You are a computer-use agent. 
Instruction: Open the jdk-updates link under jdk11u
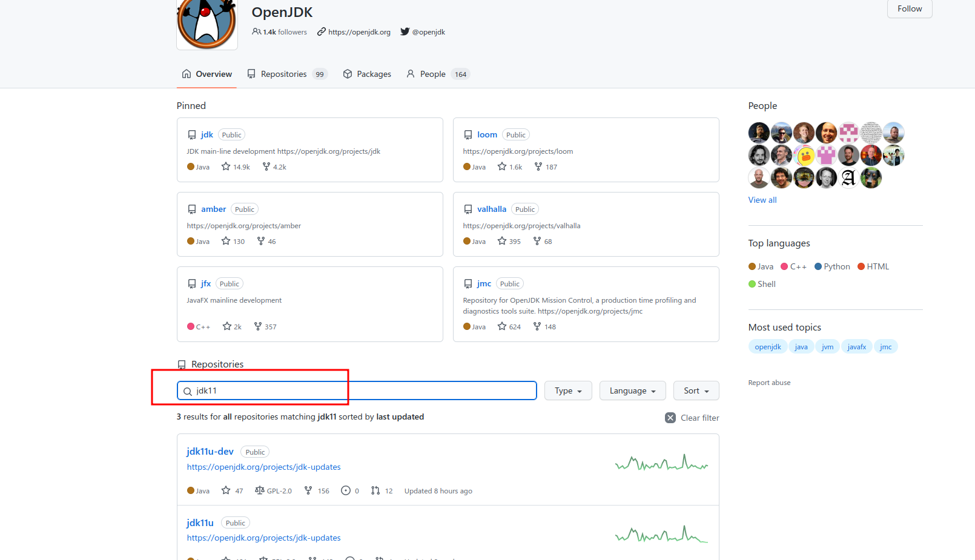coord(263,538)
